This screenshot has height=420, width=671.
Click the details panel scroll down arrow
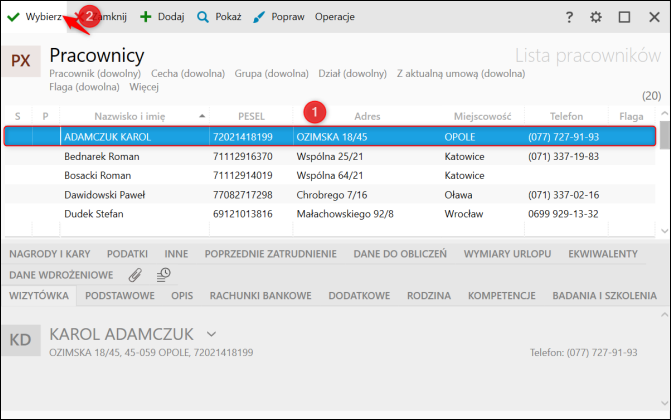(665, 403)
